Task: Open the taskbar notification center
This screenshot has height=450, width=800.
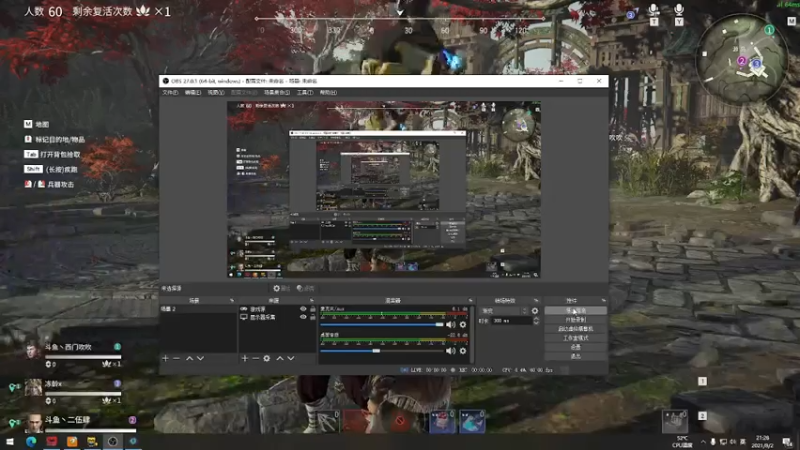Action: 788,442
